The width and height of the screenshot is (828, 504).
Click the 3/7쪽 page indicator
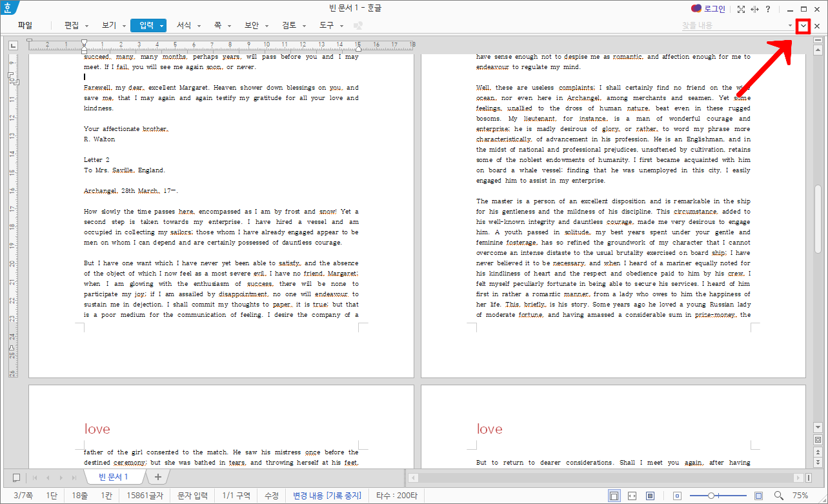click(24, 496)
